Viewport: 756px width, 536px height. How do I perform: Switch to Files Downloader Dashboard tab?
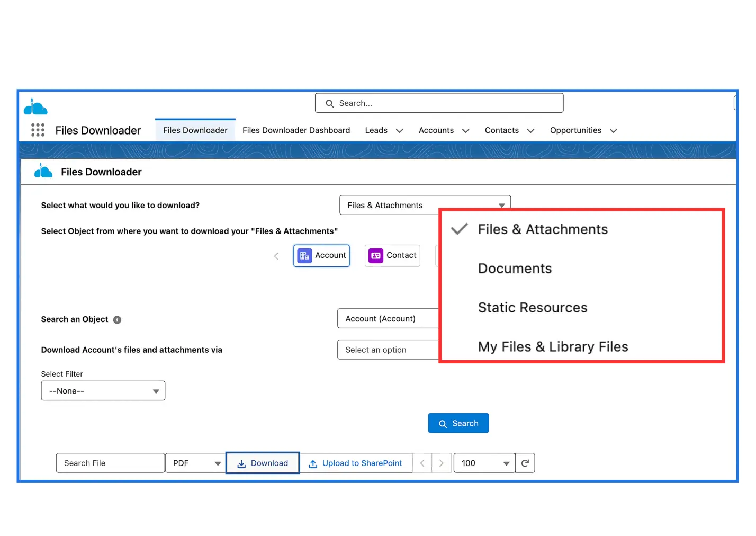pos(296,130)
